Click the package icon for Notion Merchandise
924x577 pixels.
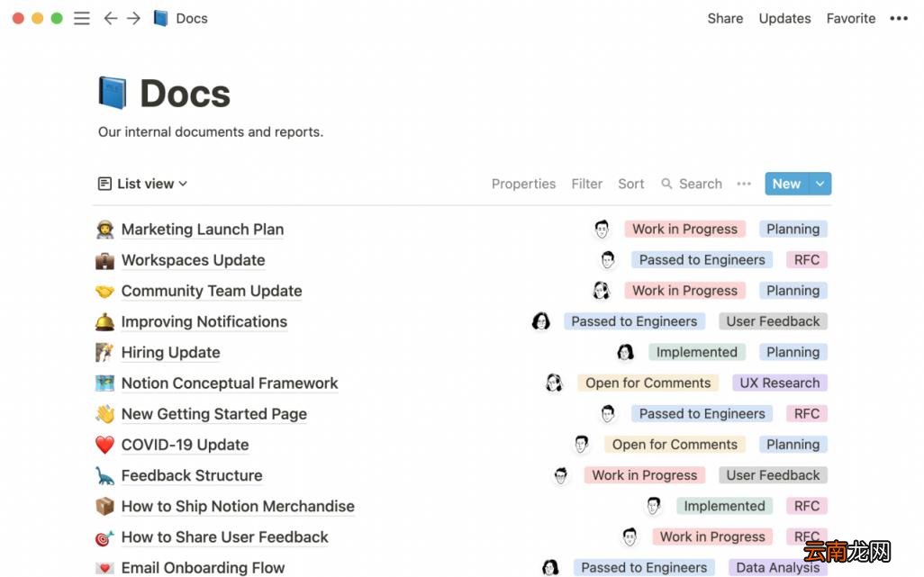[104, 506]
